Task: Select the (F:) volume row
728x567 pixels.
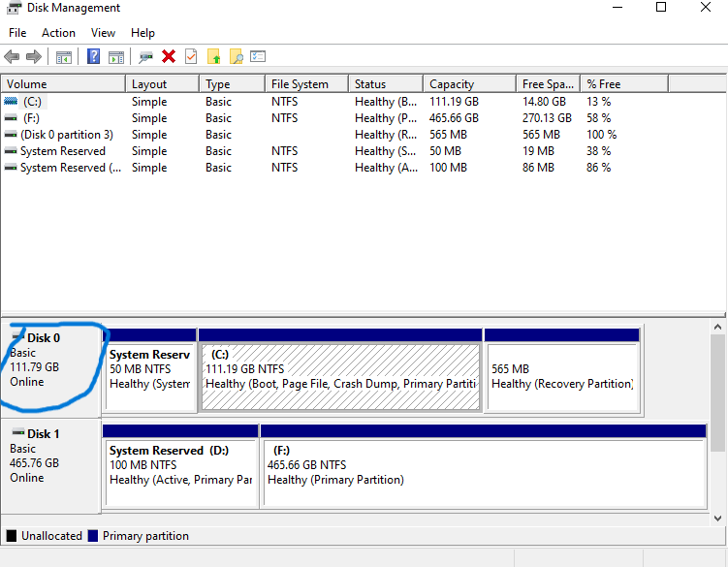Action: point(334,118)
